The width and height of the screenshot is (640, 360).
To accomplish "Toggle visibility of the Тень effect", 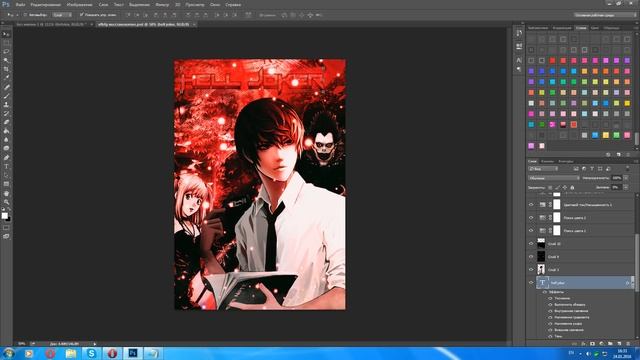I will click(x=550, y=336).
